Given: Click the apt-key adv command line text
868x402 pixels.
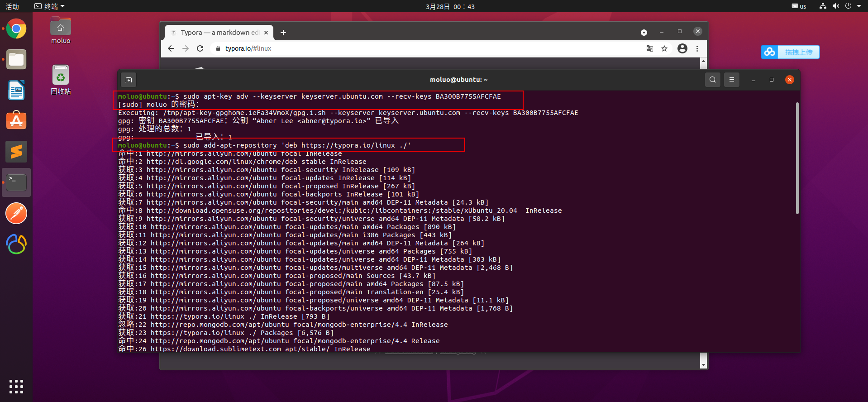Looking at the screenshot, I should [342, 96].
